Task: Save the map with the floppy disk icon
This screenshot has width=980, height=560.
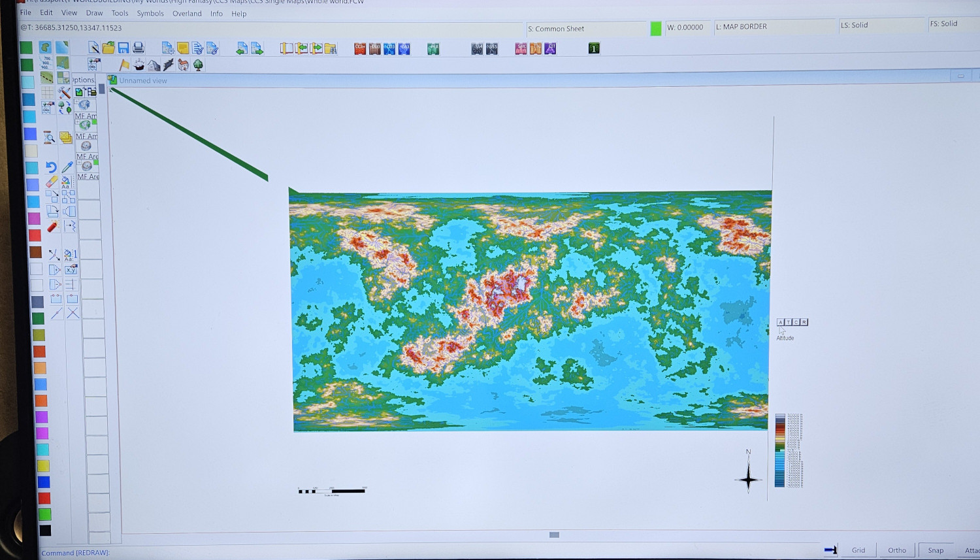Action: (x=123, y=48)
